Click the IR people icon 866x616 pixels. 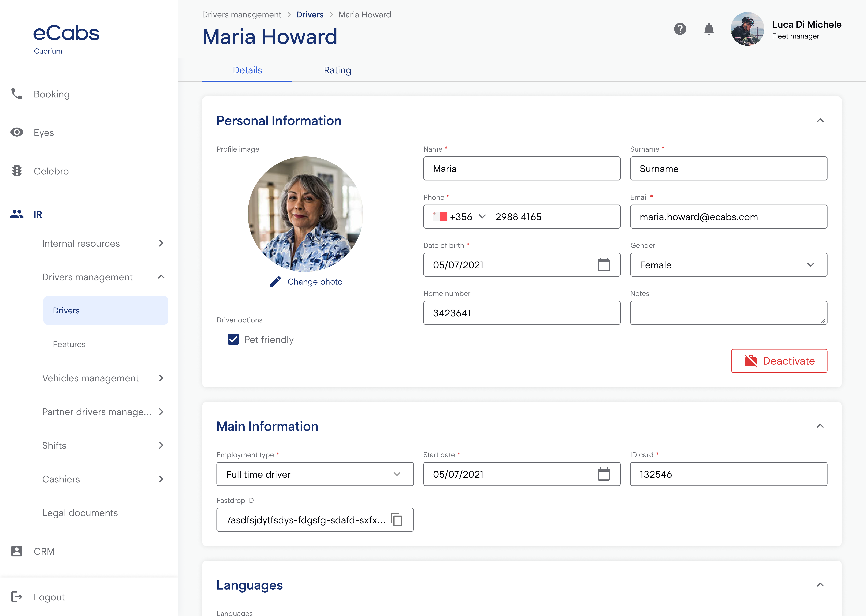17,214
